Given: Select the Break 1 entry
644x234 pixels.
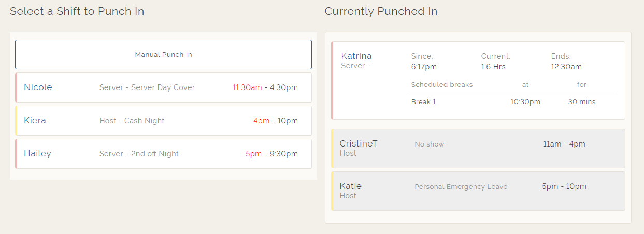Looking at the screenshot, I should pyautogui.click(x=423, y=102).
